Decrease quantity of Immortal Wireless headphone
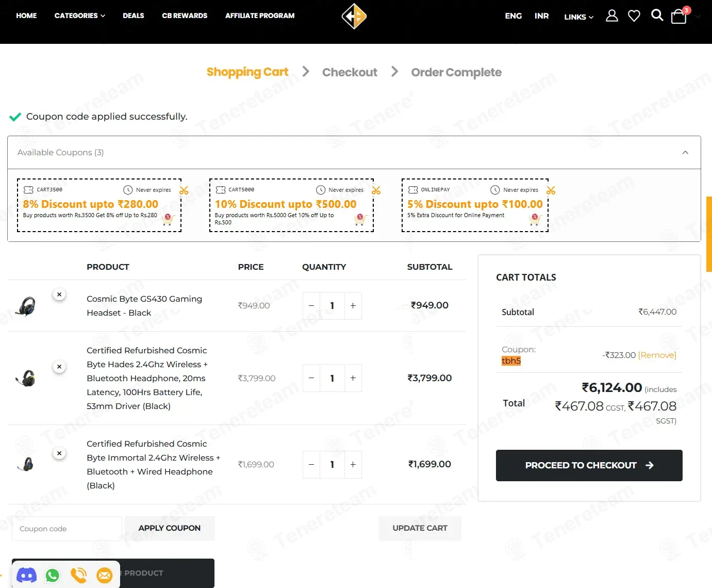Screen dimensions: 712x588 click(311, 465)
